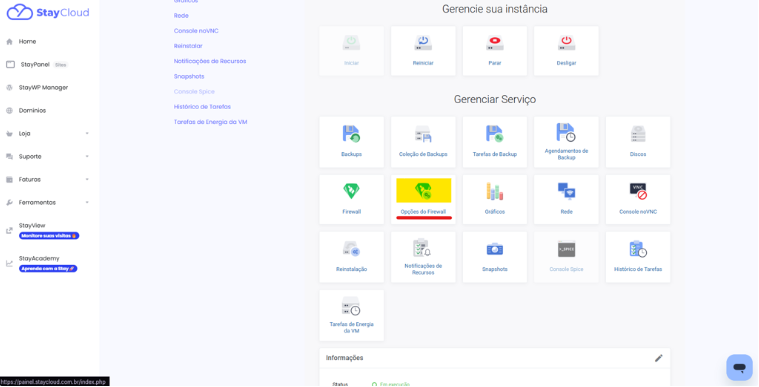Click the Ferramentas wrench icon
This screenshot has height=387, width=759.
(x=9, y=202)
